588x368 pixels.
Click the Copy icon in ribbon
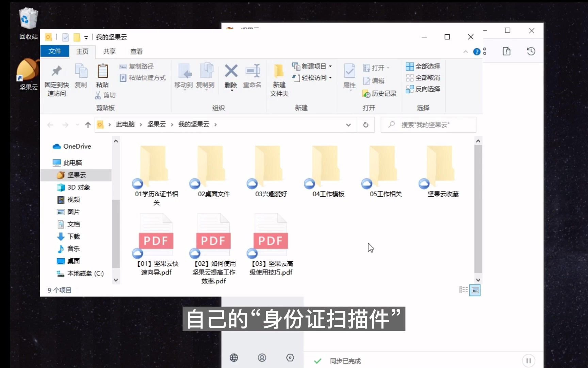(81, 71)
